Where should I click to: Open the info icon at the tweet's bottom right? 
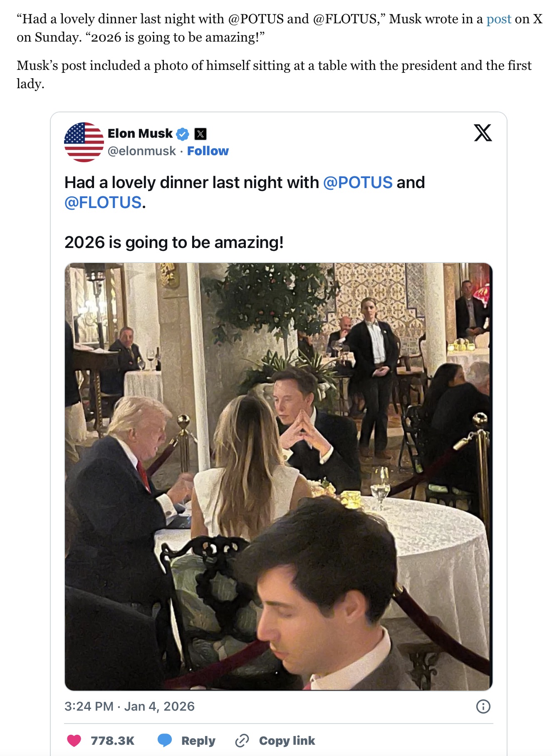click(x=484, y=706)
